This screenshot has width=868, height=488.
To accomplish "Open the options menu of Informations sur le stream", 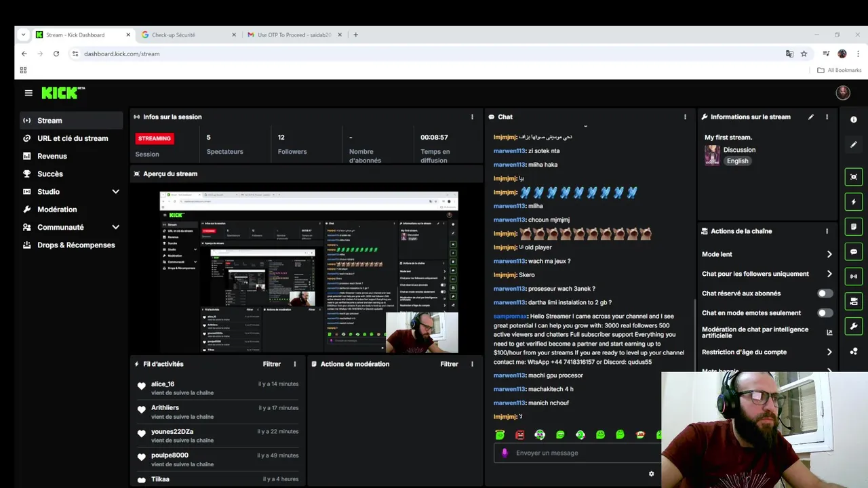I will 827,117.
